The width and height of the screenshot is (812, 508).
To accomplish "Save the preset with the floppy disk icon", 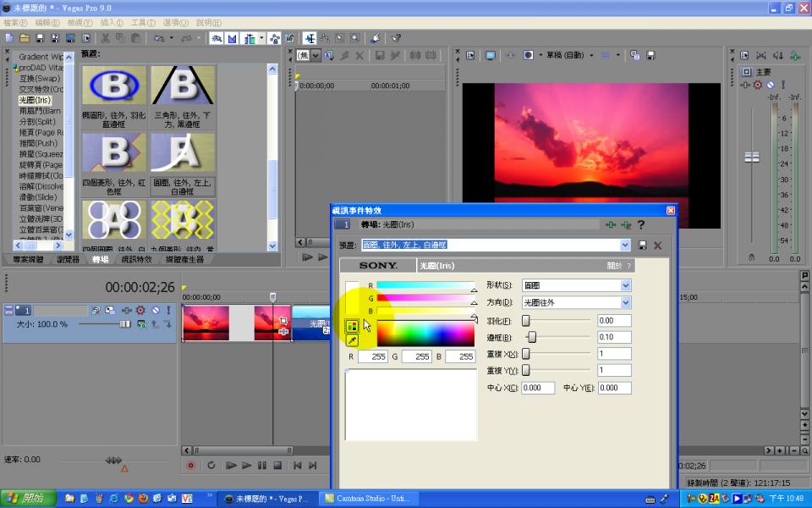I will click(x=643, y=246).
